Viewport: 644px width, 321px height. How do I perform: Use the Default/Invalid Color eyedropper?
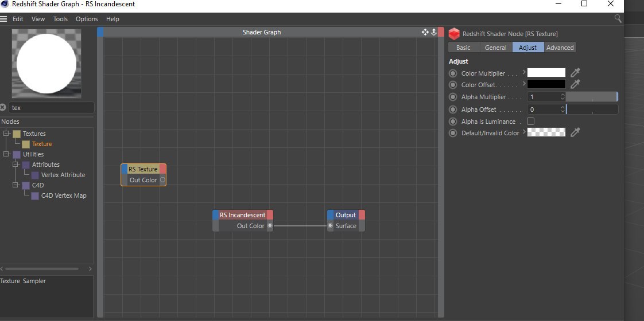pyautogui.click(x=576, y=132)
